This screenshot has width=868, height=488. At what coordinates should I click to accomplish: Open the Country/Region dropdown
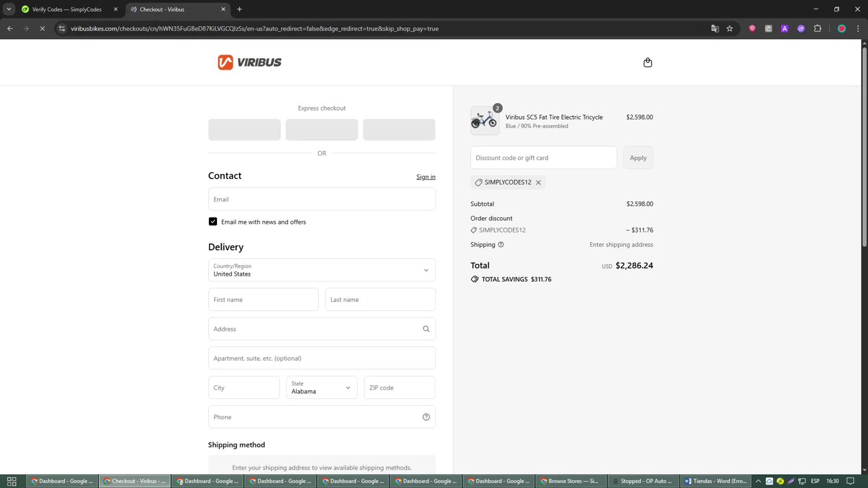(322, 270)
